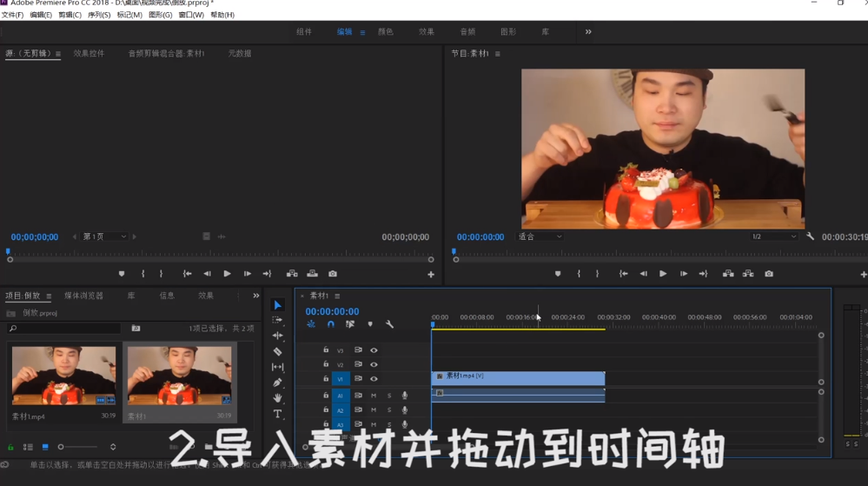
Task: Select the Track Select Forward tool
Action: [x=277, y=320]
